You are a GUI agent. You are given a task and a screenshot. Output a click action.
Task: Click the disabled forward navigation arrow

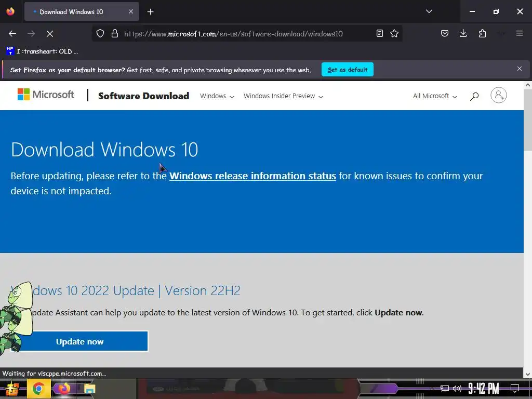pyautogui.click(x=31, y=34)
